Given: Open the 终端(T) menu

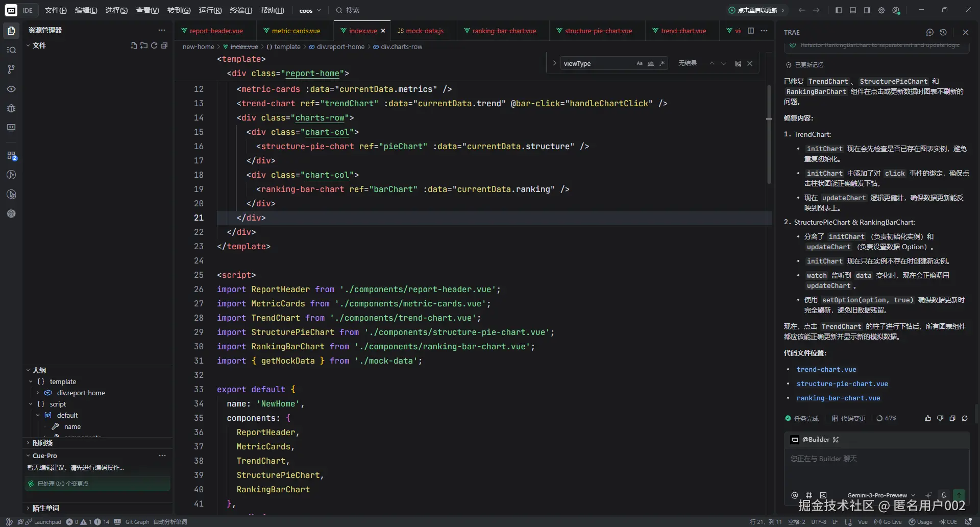Looking at the screenshot, I should click(241, 10).
